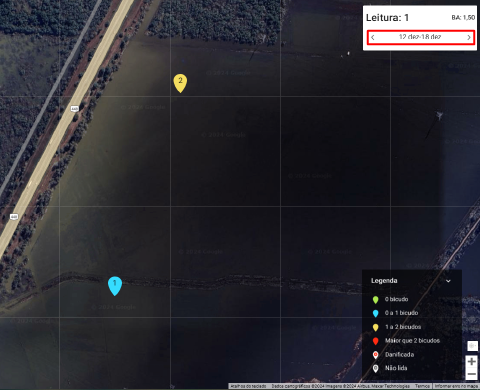Click the upper road number shield 448
Screen dimensions: 480x390
[75, 109]
